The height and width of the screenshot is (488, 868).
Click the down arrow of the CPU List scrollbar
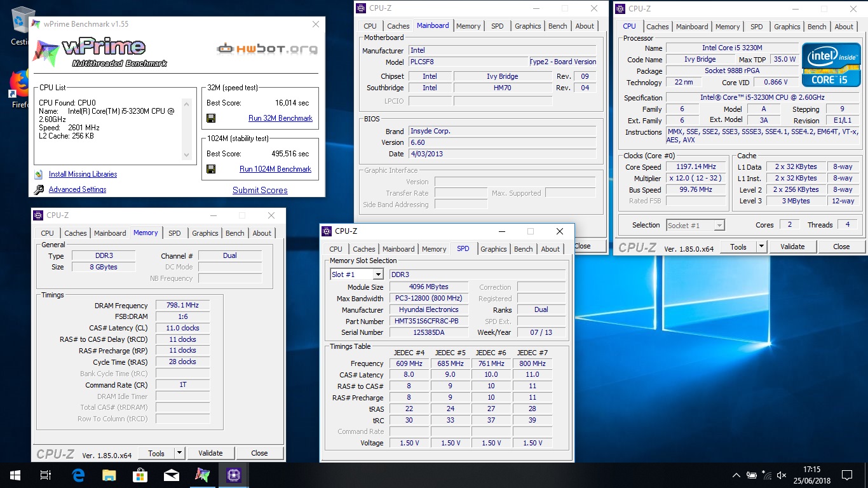click(x=186, y=154)
